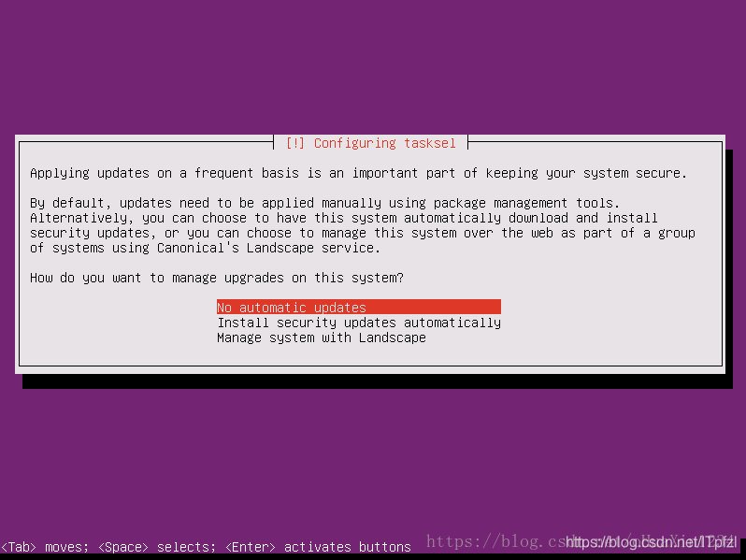The image size is (746, 560).
Task: Click the black drop shadow beneath the dialog
Action: tap(378, 381)
